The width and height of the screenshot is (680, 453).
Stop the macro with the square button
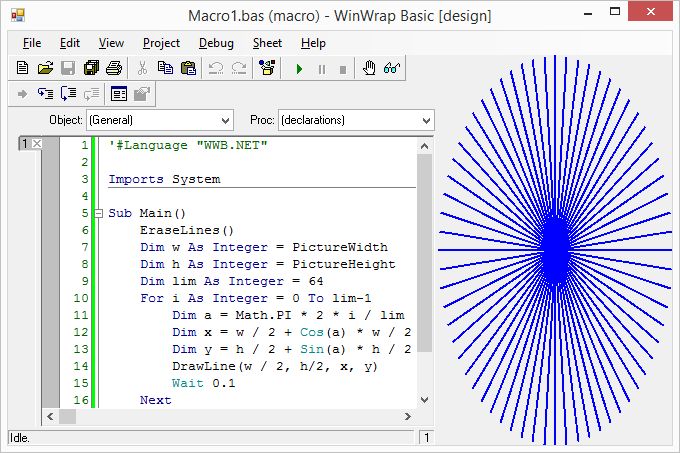pyautogui.click(x=343, y=69)
